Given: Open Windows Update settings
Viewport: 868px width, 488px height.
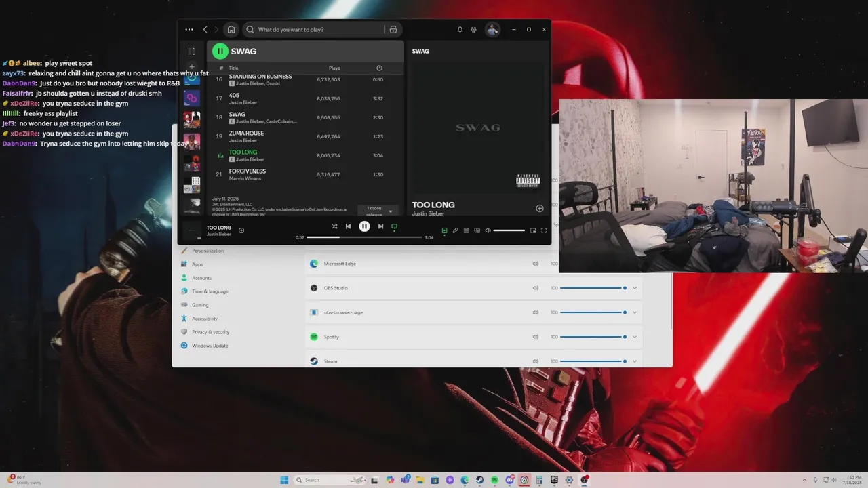Looking at the screenshot, I should click(x=210, y=346).
